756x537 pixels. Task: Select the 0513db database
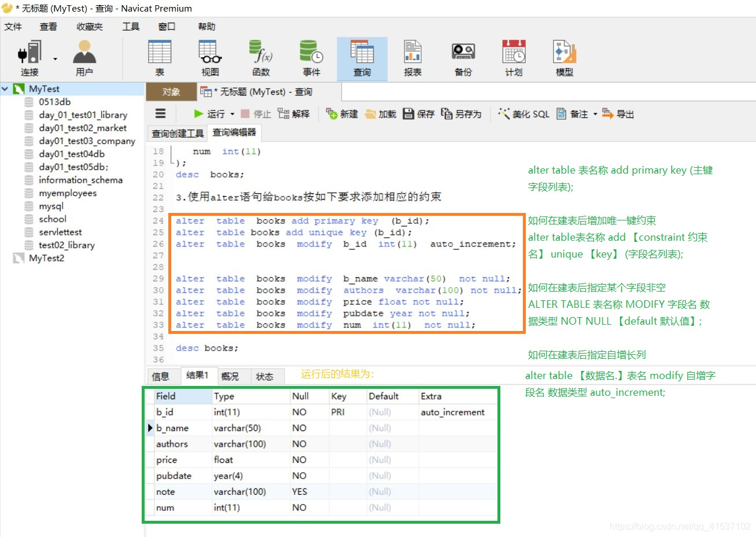pos(55,102)
